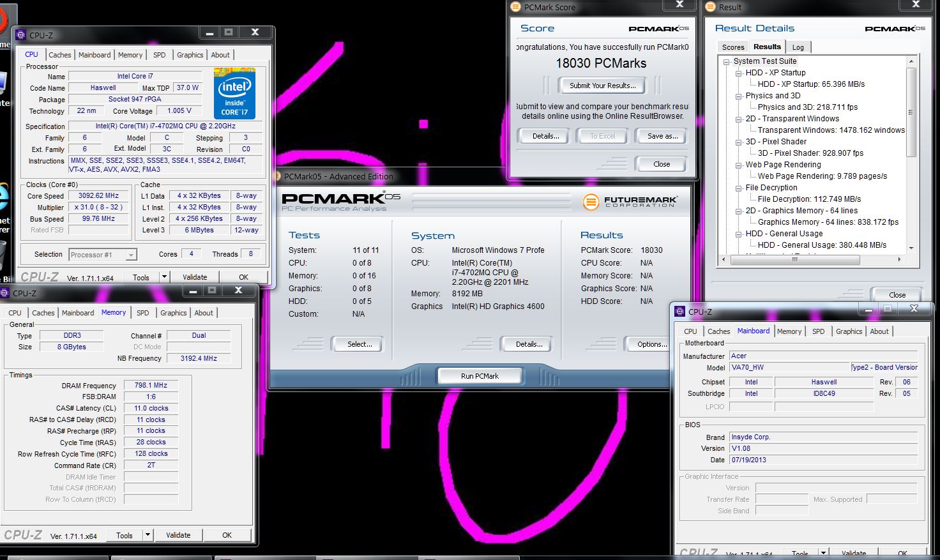Image resolution: width=940 pixels, height=560 pixels.
Task: Click the Core Speed value 3092.62 MHz
Action: 98,196
